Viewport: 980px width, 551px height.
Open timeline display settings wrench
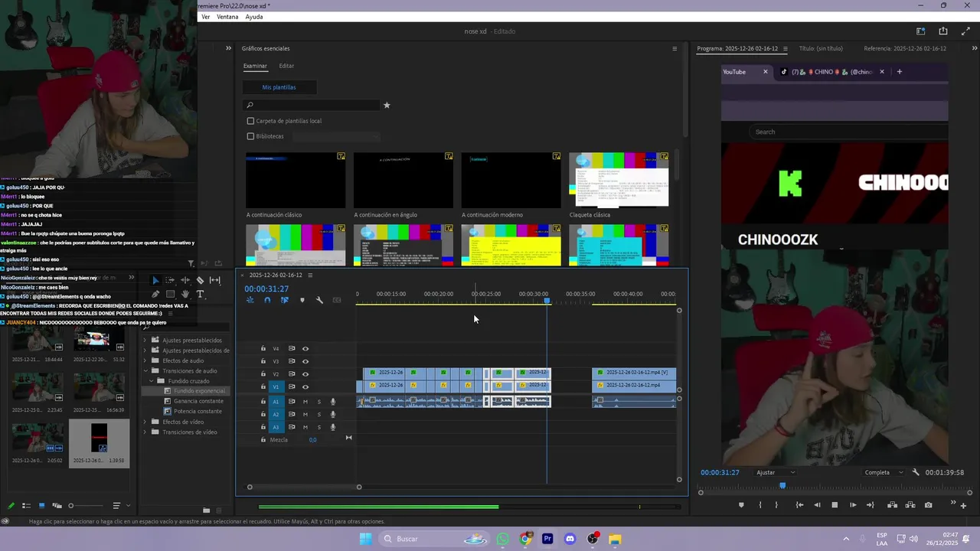(319, 300)
